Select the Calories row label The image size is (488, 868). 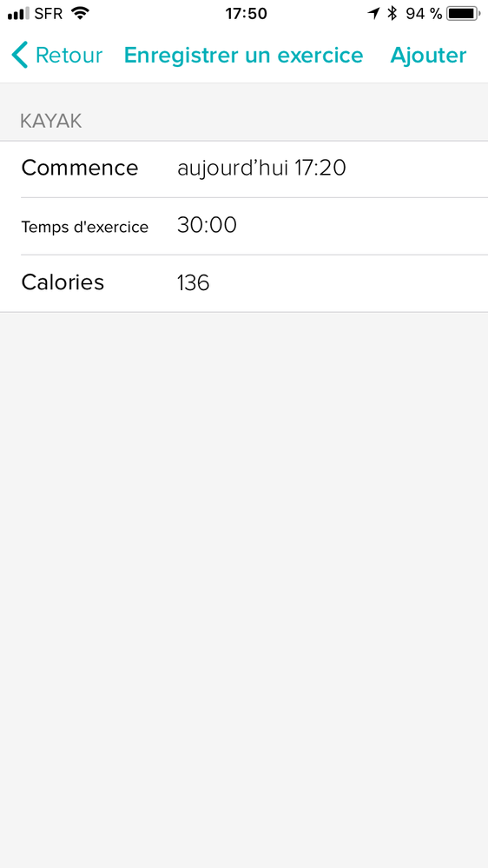[63, 282]
